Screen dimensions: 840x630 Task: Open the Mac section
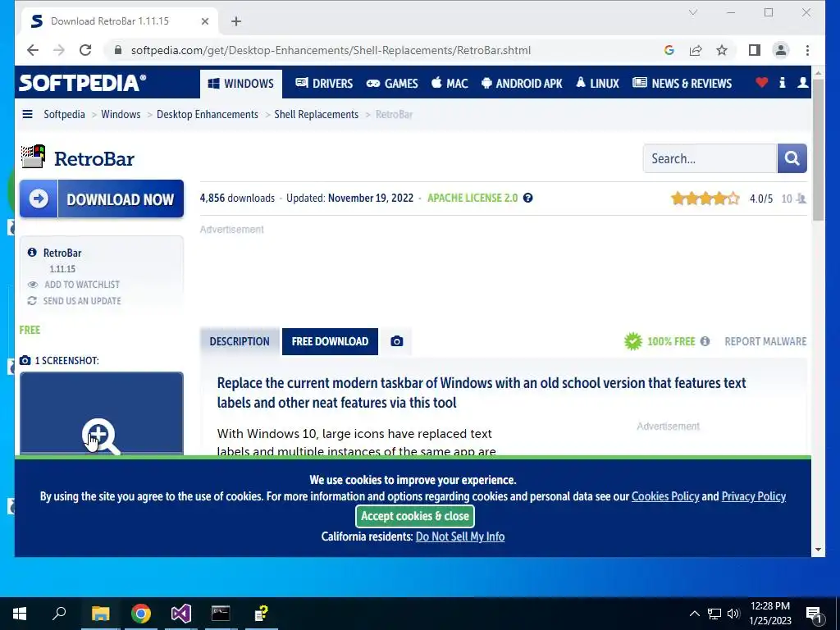click(450, 84)
